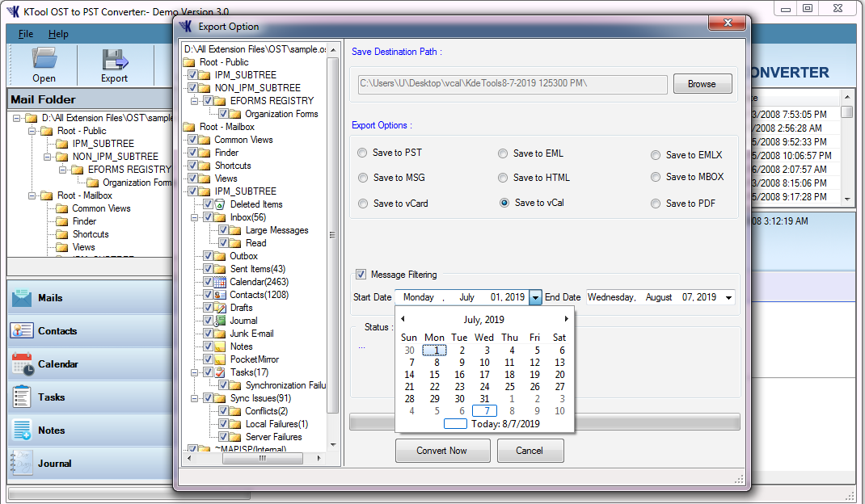Viewport: 865px width, 504px height.
Task: Click the Save Destination Path field
Action: point(513,84)
